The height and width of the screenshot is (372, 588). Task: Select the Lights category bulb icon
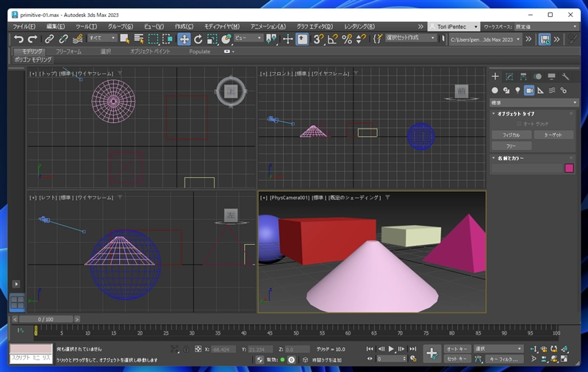(x=517, y=90)
